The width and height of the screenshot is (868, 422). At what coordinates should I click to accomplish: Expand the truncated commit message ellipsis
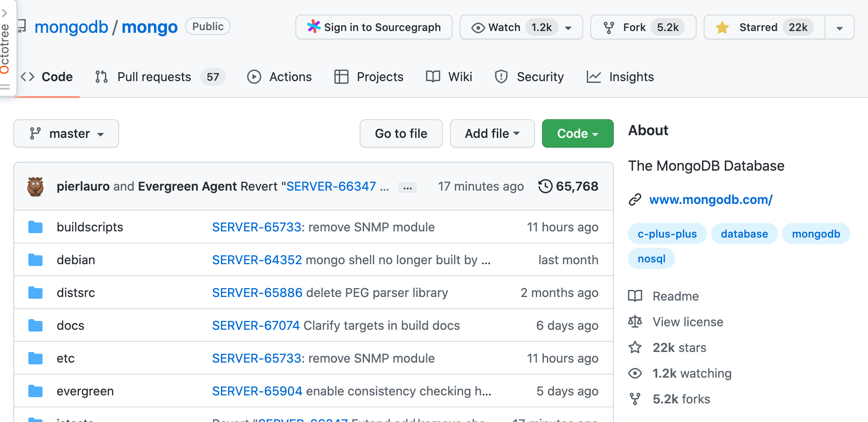coord(407,188)
